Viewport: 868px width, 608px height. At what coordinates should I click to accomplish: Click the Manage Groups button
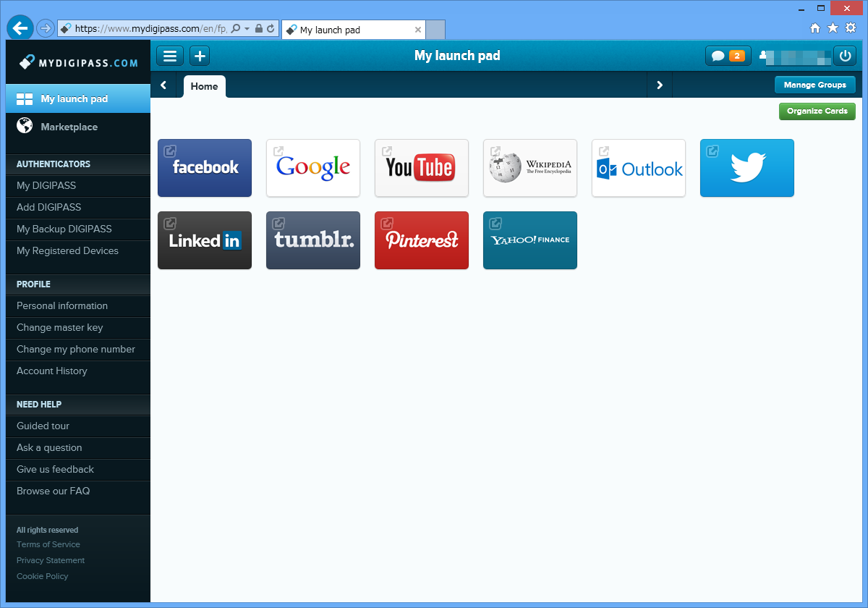point(815,85)
